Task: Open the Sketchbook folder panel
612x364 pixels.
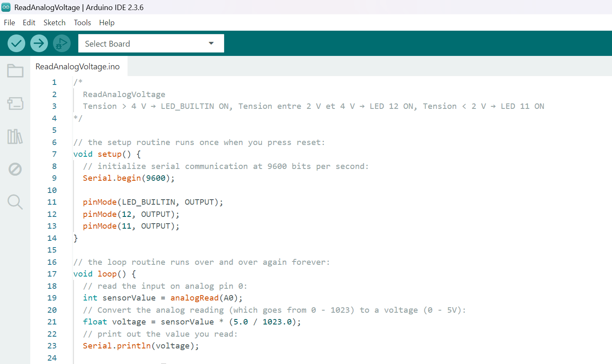Action: (x=15, y=71)
